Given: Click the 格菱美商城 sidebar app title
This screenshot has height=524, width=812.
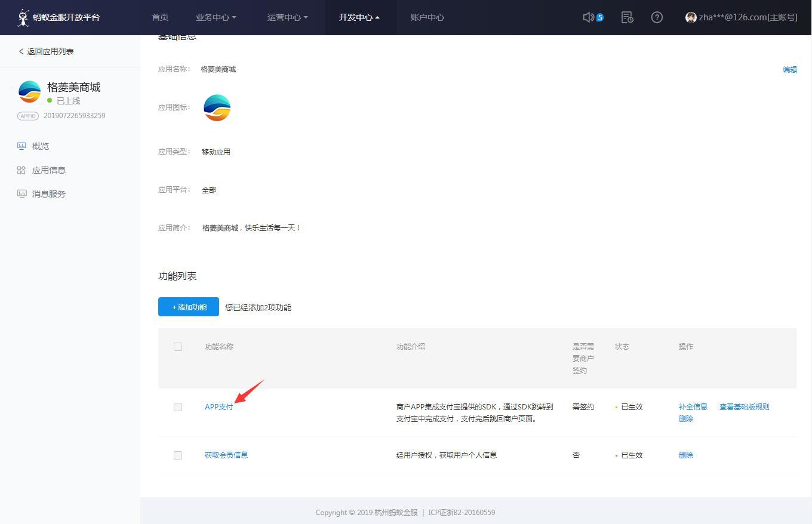Looking at the screenshot, I should pyautogui.click(x=74, y=87).
